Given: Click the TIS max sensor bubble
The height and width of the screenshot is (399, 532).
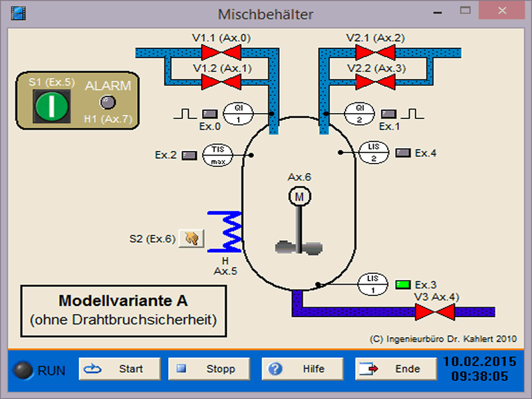Looking at the screenshot, I should click(x=217, y=155).
